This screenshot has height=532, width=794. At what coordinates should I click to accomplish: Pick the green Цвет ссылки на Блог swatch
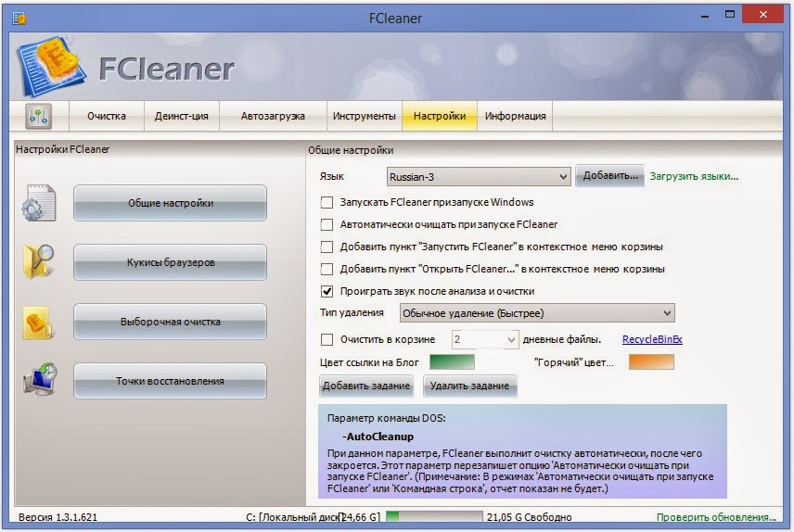point(452,361)
